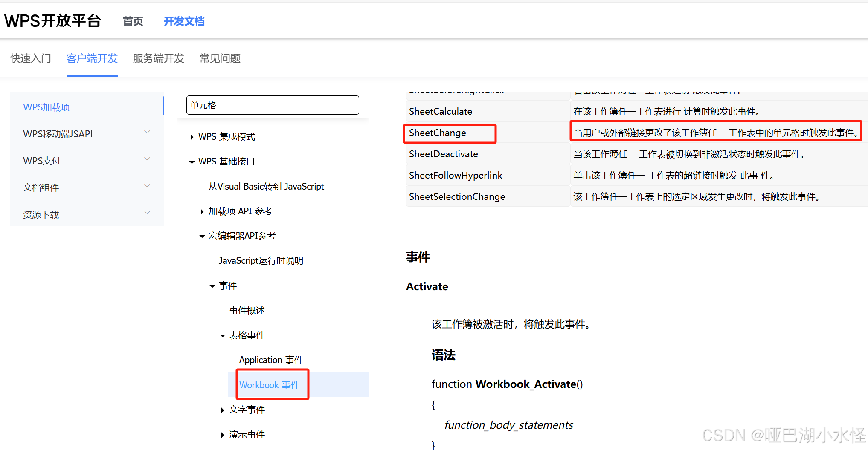The width and height of the screenshot is (868, 450).
Task: Click WPS 基础接口 tree label
Action: (x=226, y=161)
